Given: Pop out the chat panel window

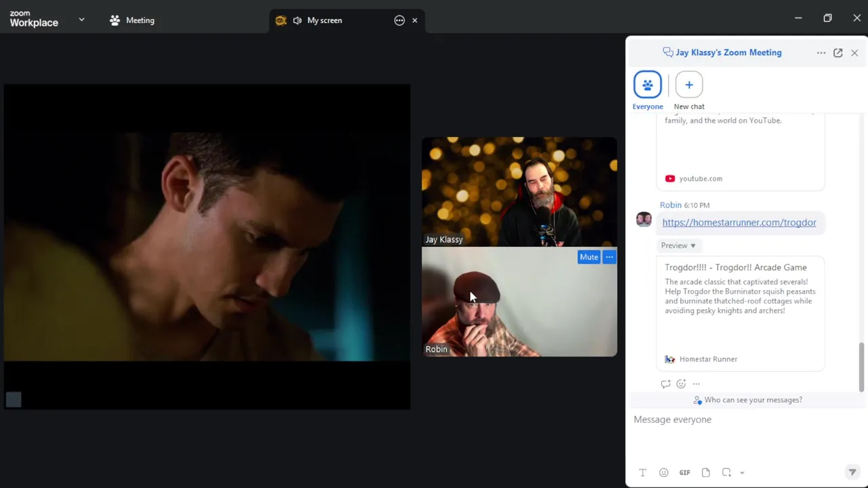Looking at the screenshot, I should click(x=838, y=53).
